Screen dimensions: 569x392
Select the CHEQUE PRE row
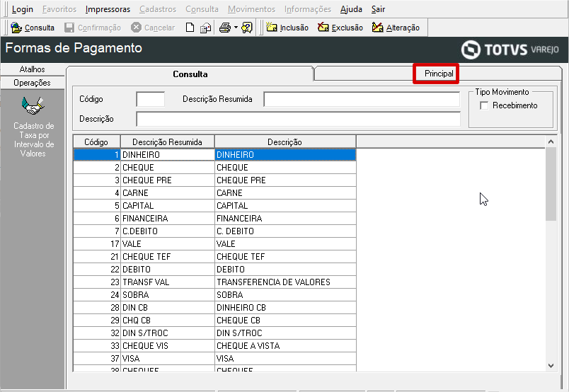coord(214,180)
